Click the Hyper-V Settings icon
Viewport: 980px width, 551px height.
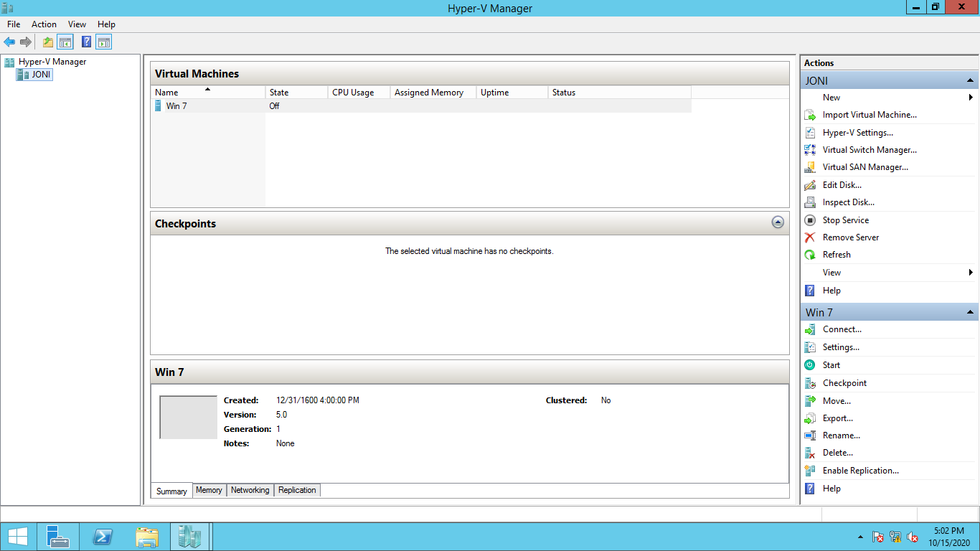coord(810,133)
